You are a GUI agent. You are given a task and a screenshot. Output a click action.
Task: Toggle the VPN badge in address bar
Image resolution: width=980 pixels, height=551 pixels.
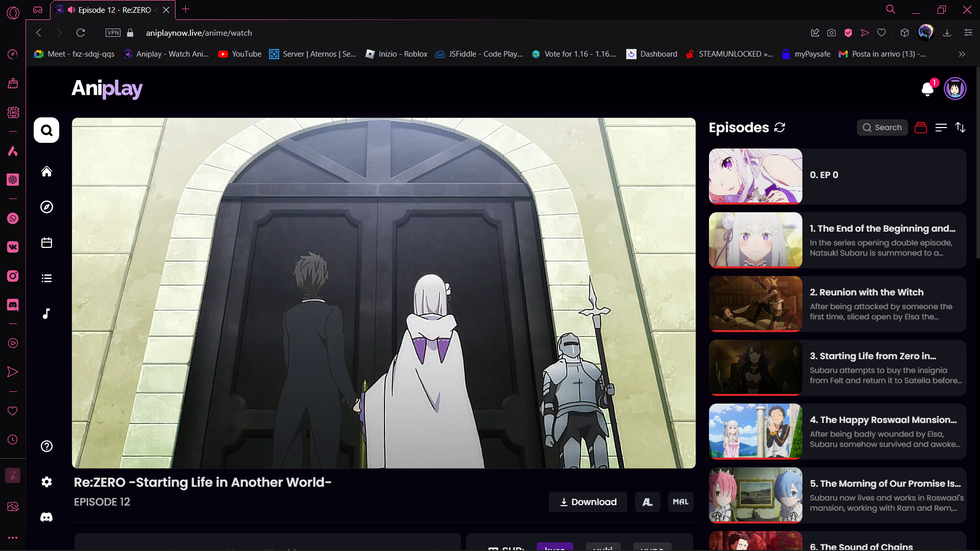coord(113,33)
